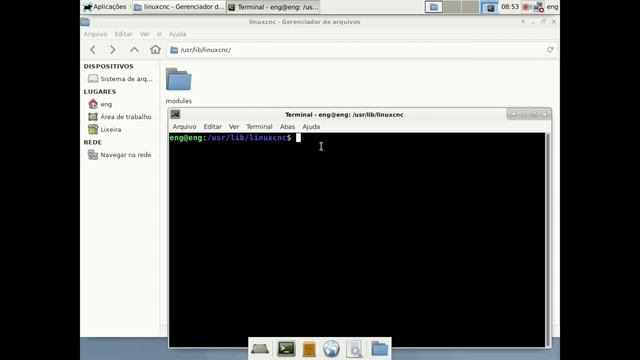The width and height of the screenshot is (640, 360).
Task: Click the terminal prompt area
Action: click(x=357, y=240)
